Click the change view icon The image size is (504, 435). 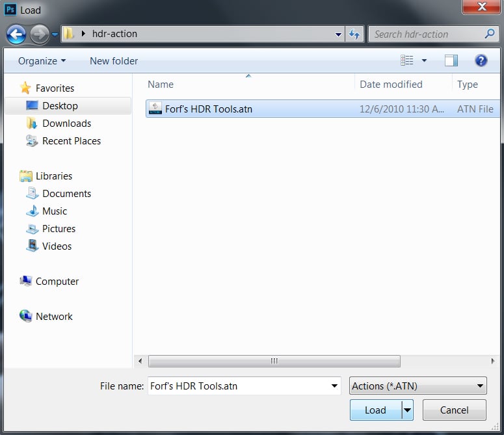tap(407, 60)
